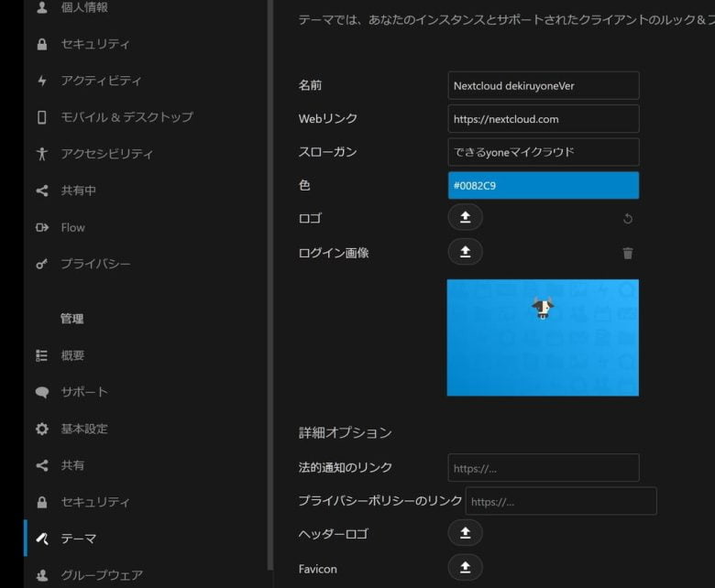
Task: Click the 詳細オプション heading
Action: [346, 432]
